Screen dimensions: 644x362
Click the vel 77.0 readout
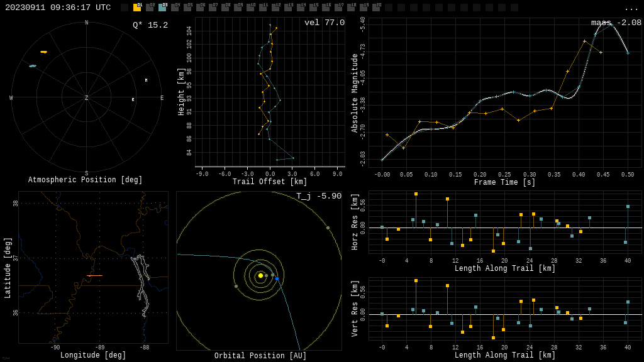325,23
